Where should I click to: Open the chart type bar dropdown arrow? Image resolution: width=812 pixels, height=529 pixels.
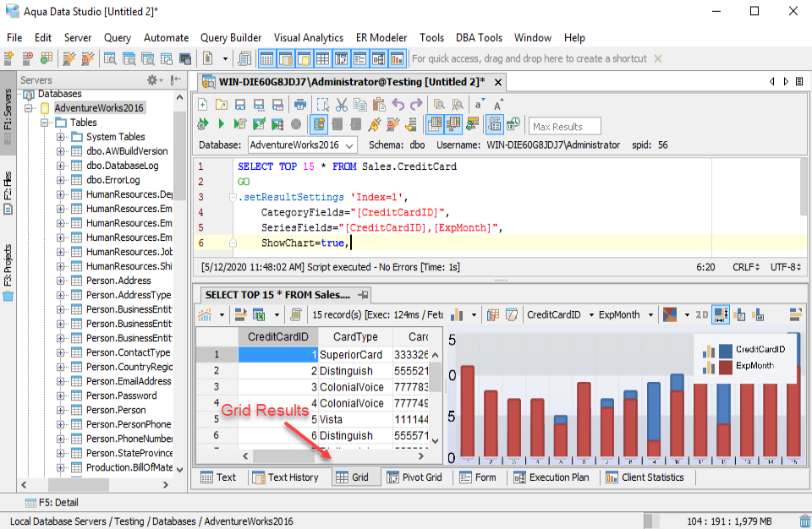click(474, 314)
